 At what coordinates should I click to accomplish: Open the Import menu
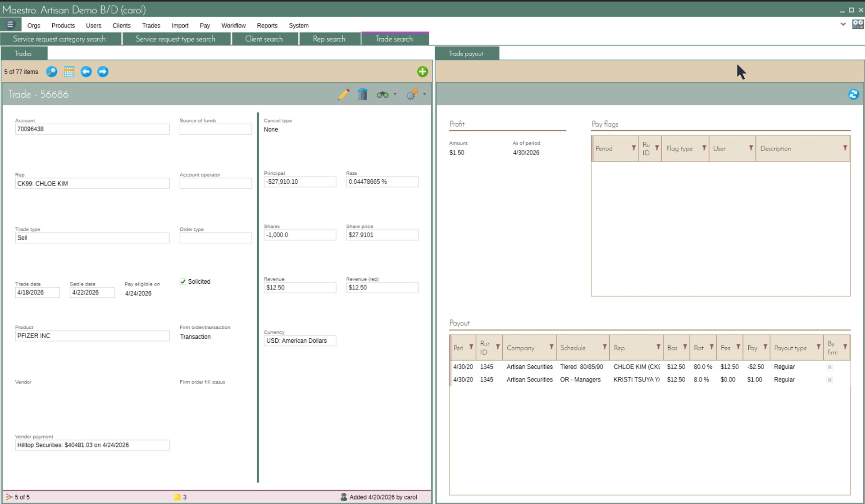(180, 26)
